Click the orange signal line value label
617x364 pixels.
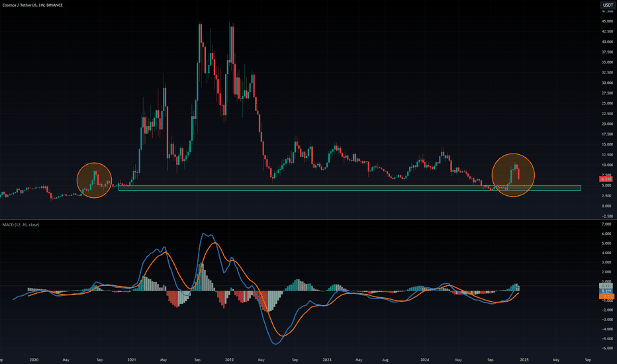pyautogui.click(x=606, y=296)
